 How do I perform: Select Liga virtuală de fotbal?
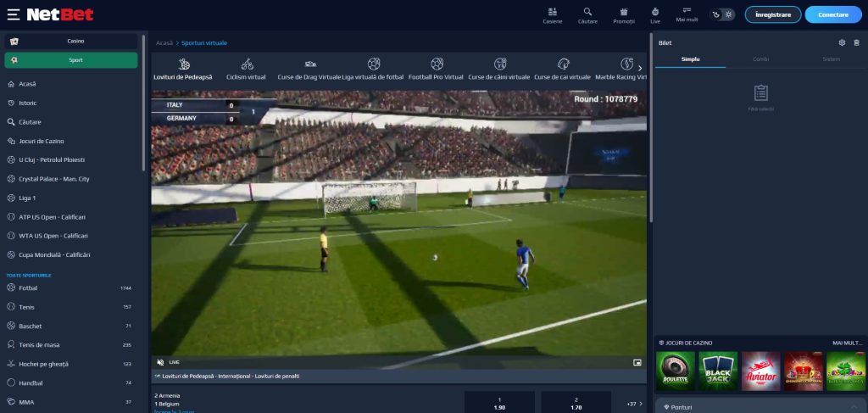point(373,70)
